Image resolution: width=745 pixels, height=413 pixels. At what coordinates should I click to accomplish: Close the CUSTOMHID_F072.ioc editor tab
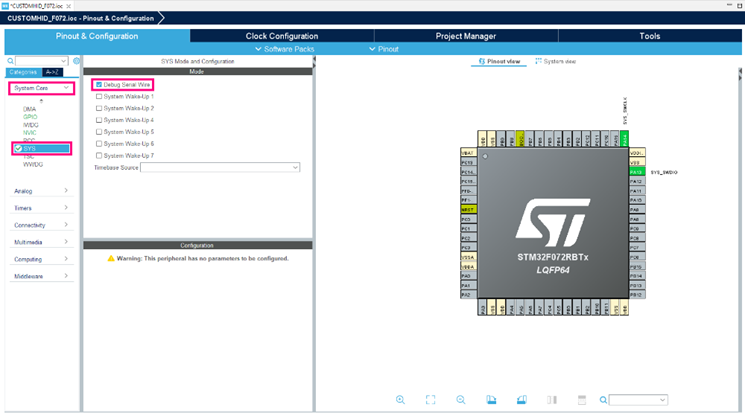tap(68, 6)
